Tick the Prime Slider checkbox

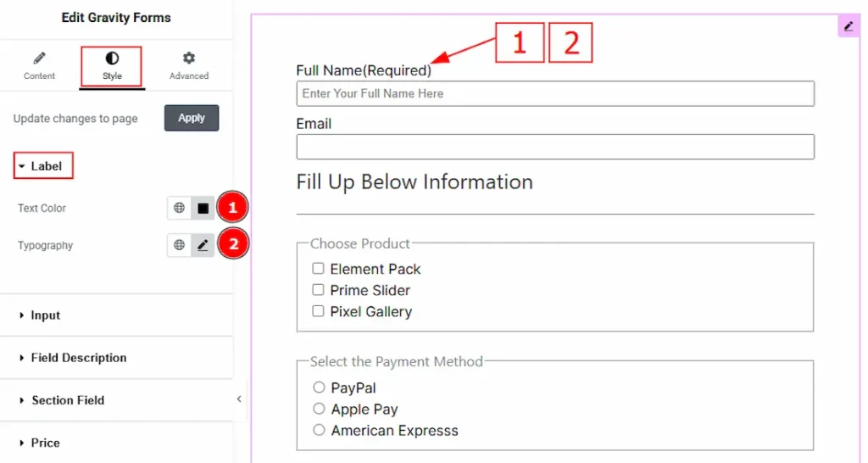(319, 290)
